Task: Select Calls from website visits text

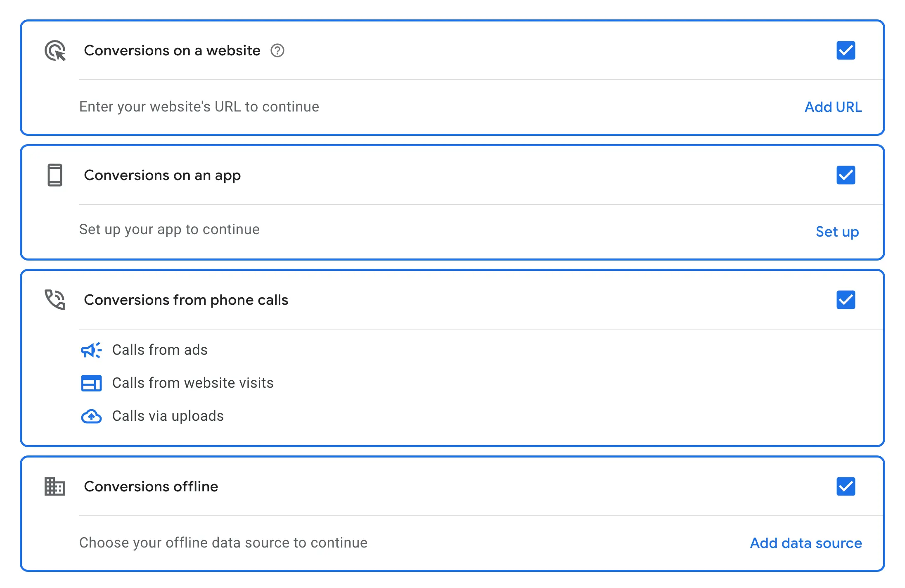Action: coord(193,383)
